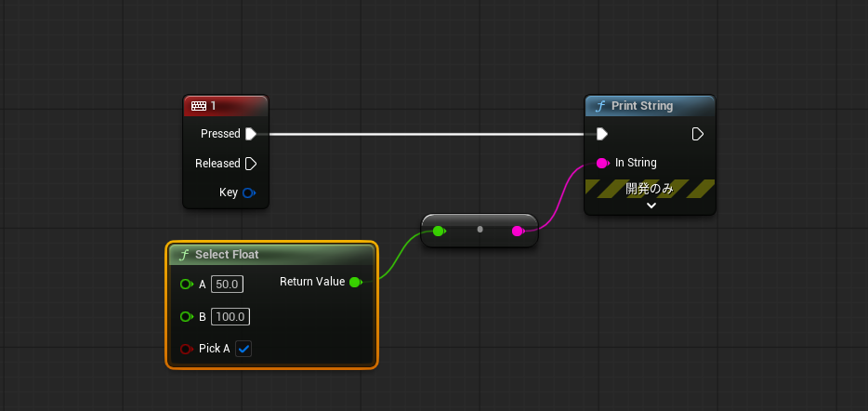Click Print String output execution pin

(698, 134)
